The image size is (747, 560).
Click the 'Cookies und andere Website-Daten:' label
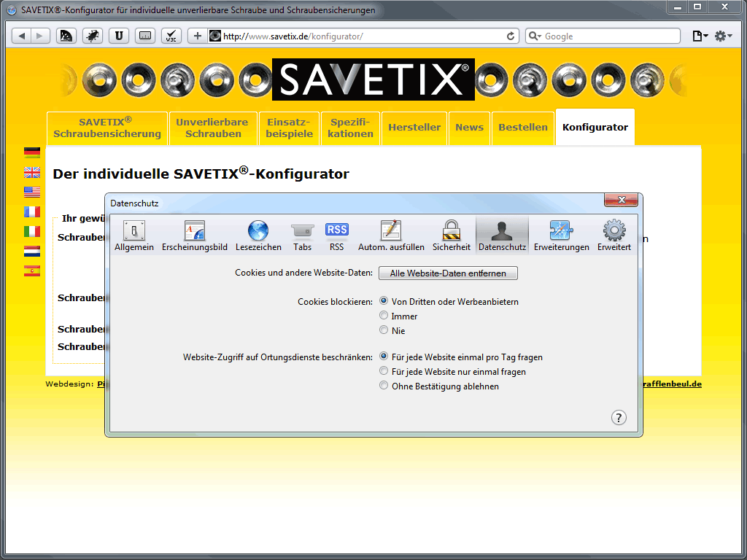tap(303, 273)
